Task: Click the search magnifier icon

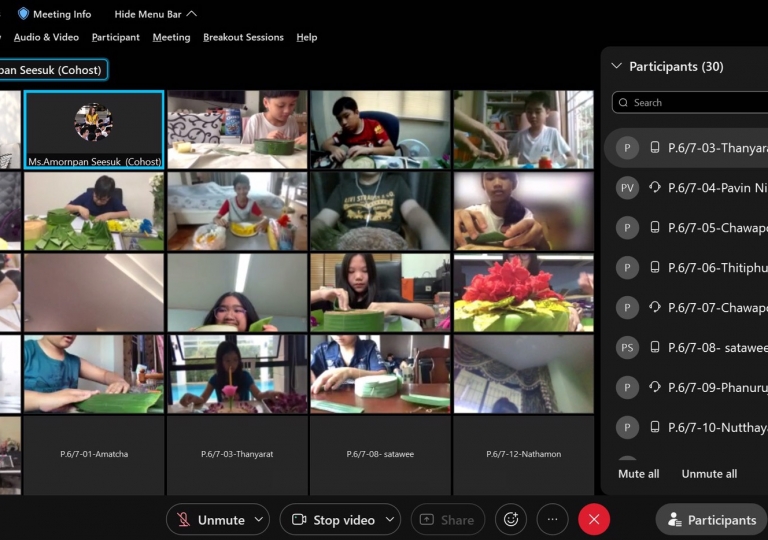Action: click(x=623, y=102)
